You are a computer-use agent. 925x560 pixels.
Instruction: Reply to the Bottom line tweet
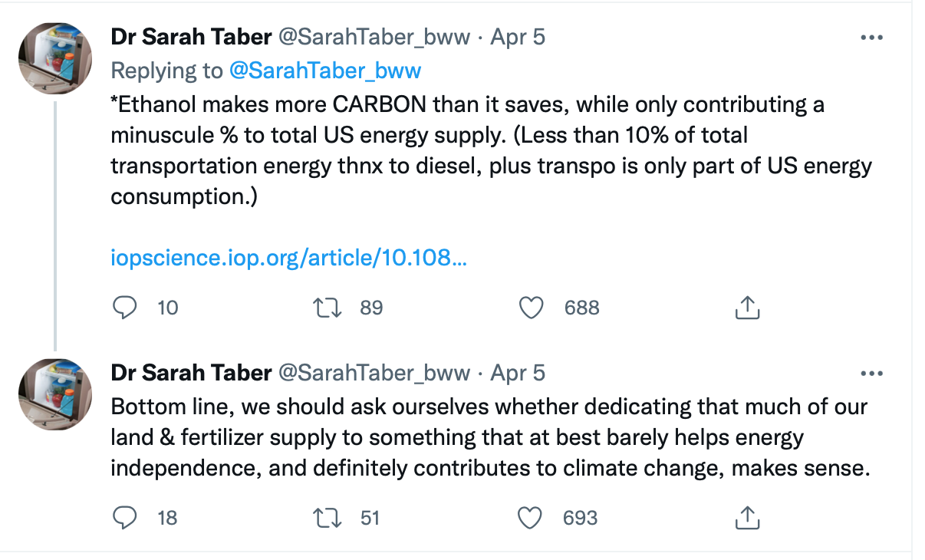click(125, 518)
